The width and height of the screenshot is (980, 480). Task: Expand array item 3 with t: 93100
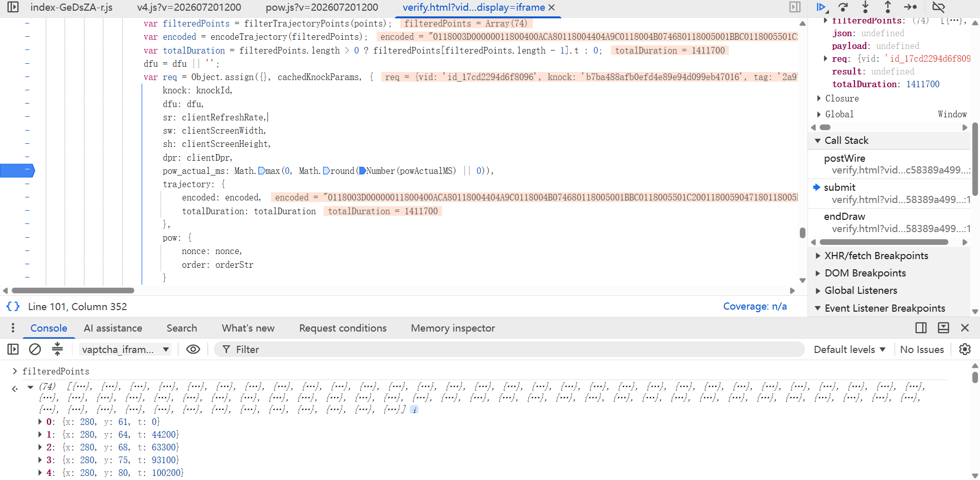[40, 460]
